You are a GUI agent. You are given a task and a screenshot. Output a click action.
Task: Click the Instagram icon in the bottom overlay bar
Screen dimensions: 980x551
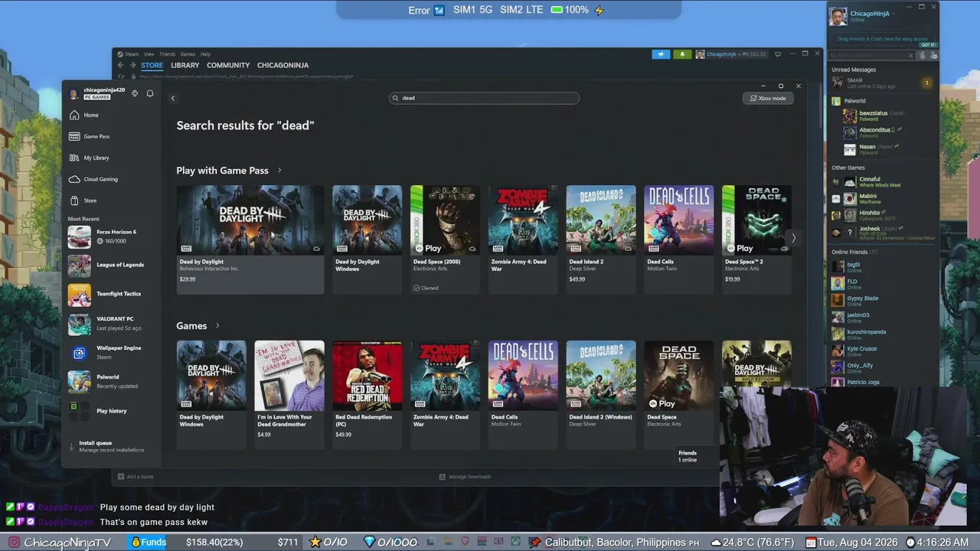[x=13, y=542]
